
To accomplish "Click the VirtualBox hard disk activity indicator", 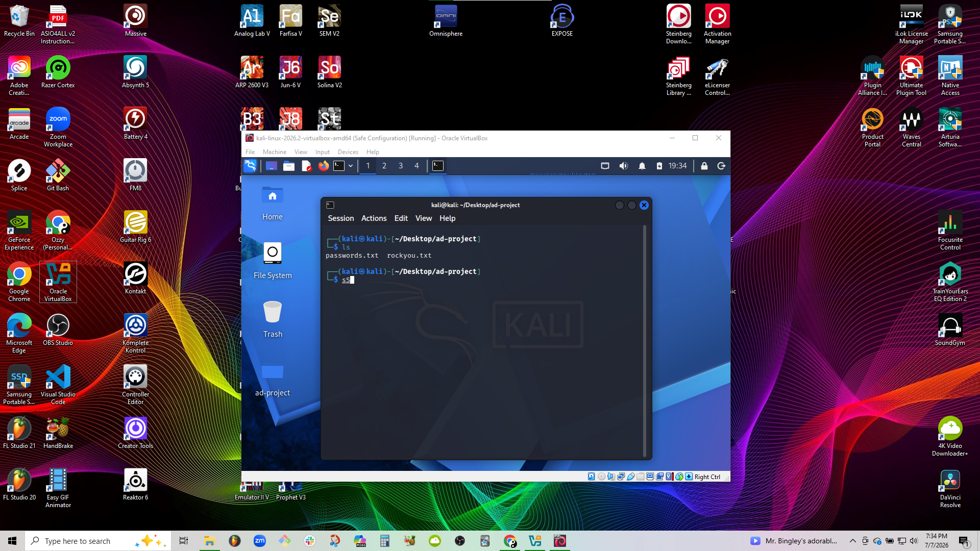I will click(591, 477).
